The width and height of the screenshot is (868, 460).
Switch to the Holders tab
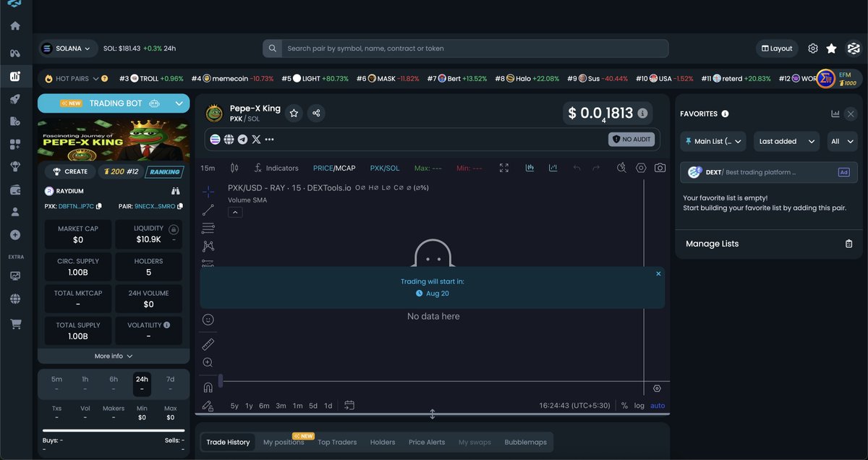[383, 442]
